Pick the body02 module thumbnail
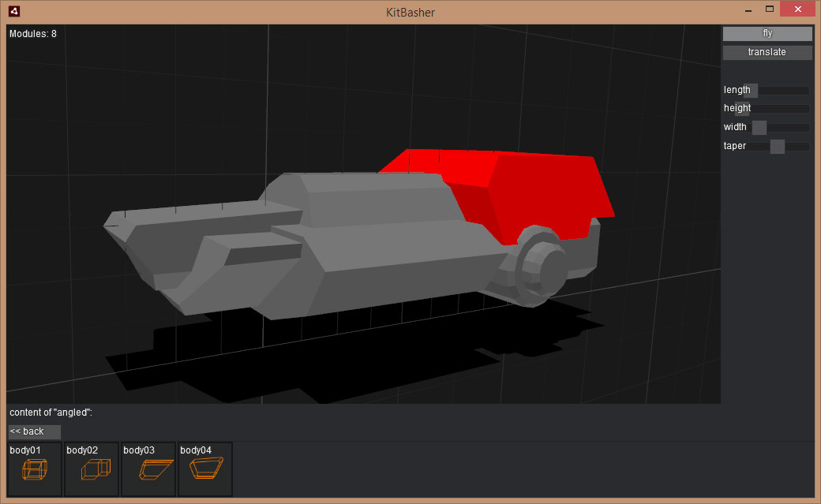The height and width of the screenshot is (504, 821). click(x=91, y=469)
